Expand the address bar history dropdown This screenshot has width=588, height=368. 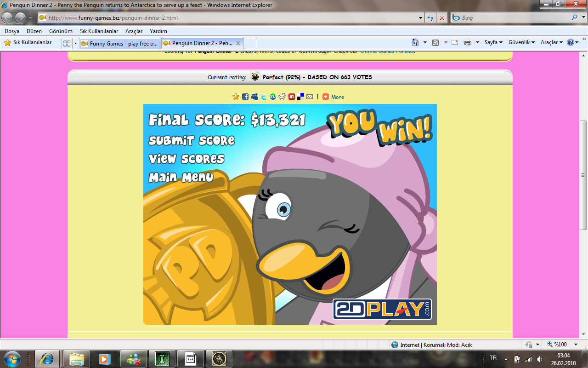(421, 18)
